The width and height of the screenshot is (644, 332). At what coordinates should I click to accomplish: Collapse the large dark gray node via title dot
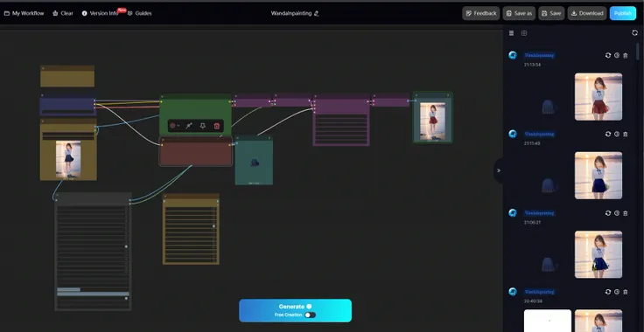tap(58, 195)
